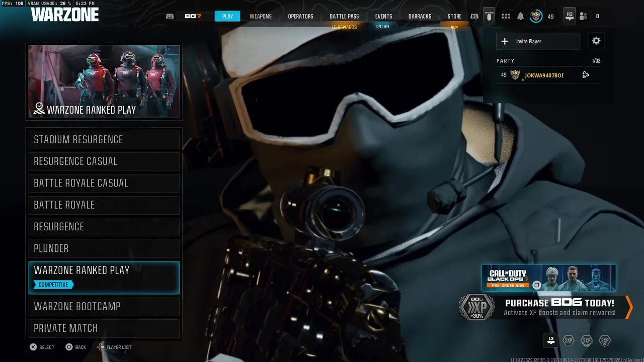Click party member name JOKWA9407BOI
Image resolution: width=644 pixels, height=362 pixels.
(x=544, y=75)
